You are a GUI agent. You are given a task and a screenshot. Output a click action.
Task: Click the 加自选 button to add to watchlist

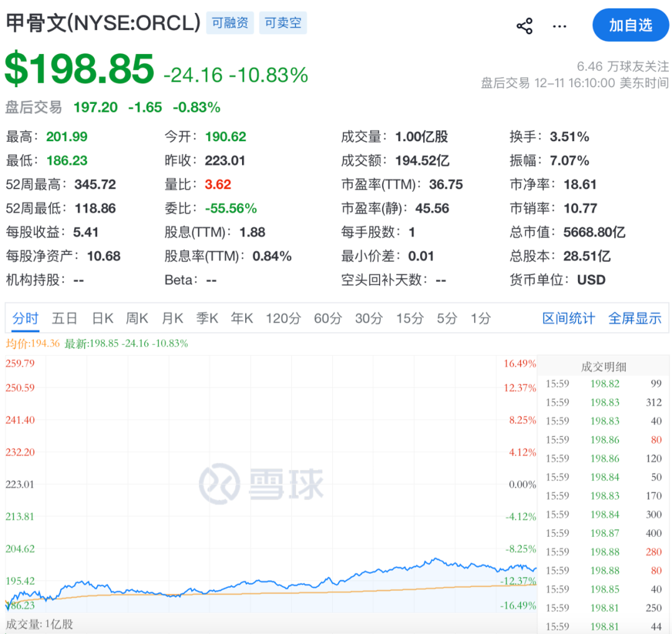point(630,26)
